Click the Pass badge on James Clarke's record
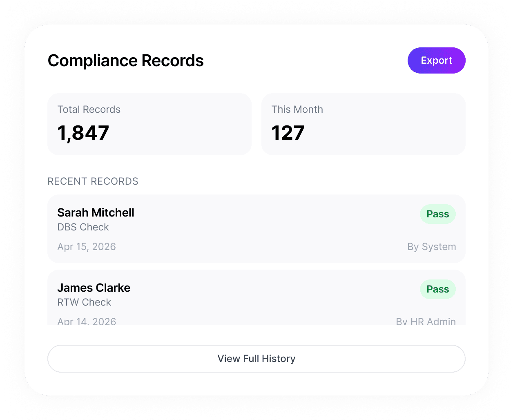Image resolution: width=513 pixels, height=420 pixels. coord(437,289)
